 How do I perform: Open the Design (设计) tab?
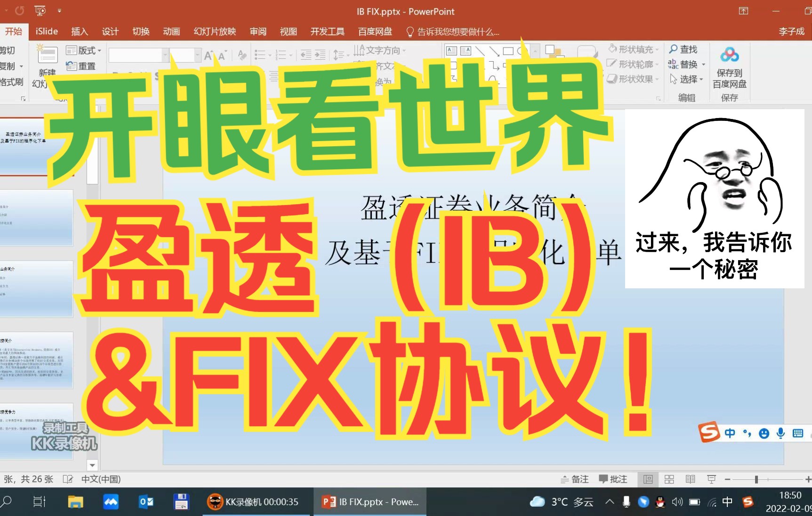(110, 31)
